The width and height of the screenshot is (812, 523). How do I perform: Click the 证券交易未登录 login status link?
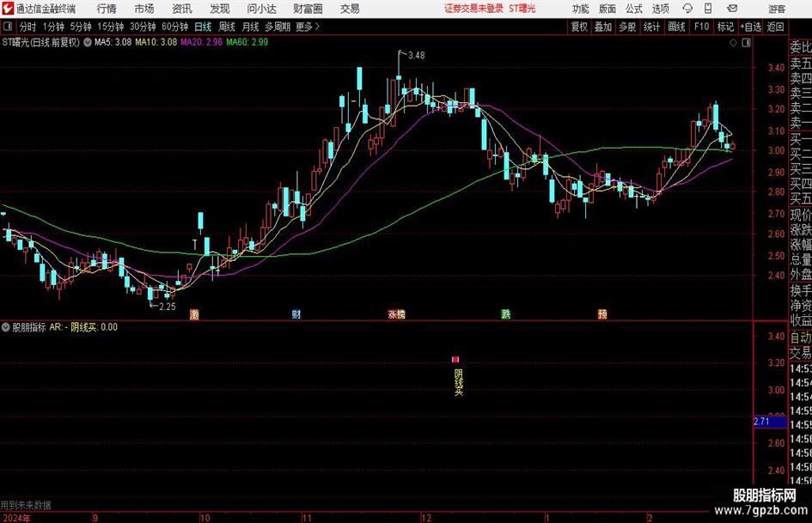tap(473, 9)
